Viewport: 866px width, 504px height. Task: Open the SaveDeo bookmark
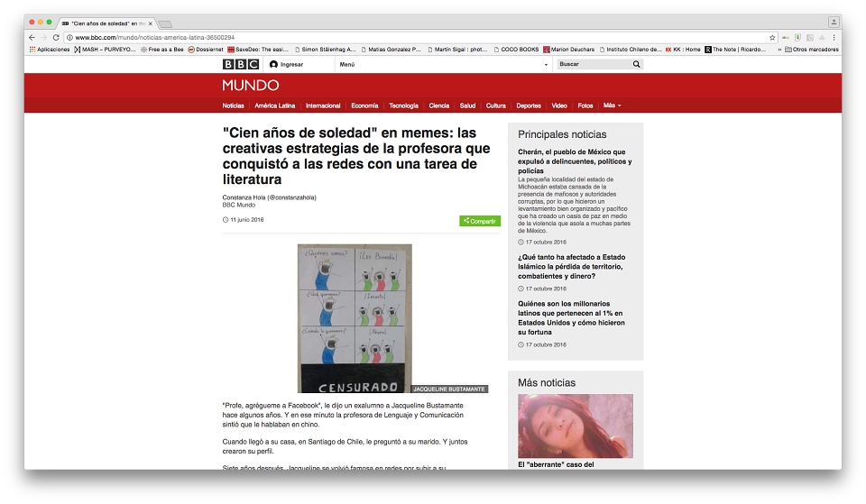pyautogui.click(x=258, y=50)
